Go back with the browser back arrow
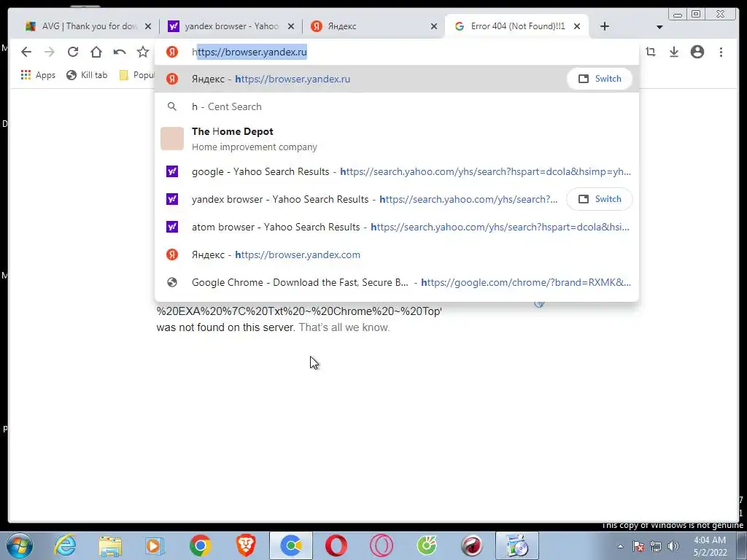The width and height of the screenshot is (747, 560). pos(26,52)
